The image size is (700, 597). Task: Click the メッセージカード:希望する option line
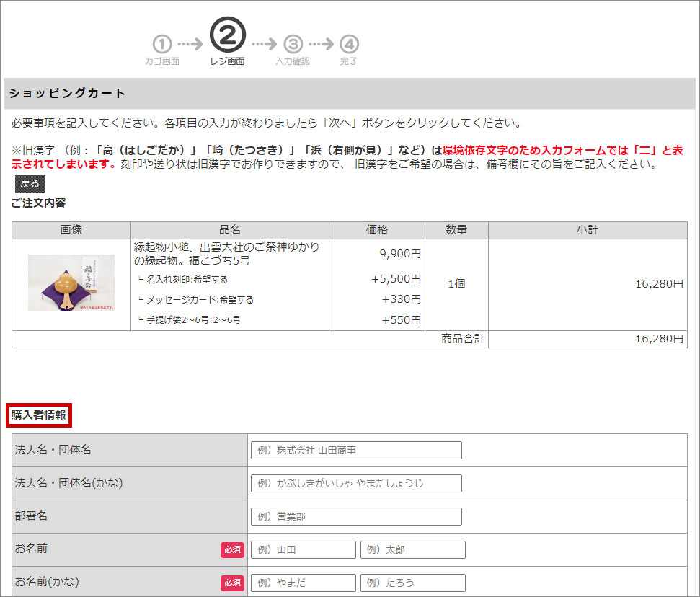(x=195, y=299)
